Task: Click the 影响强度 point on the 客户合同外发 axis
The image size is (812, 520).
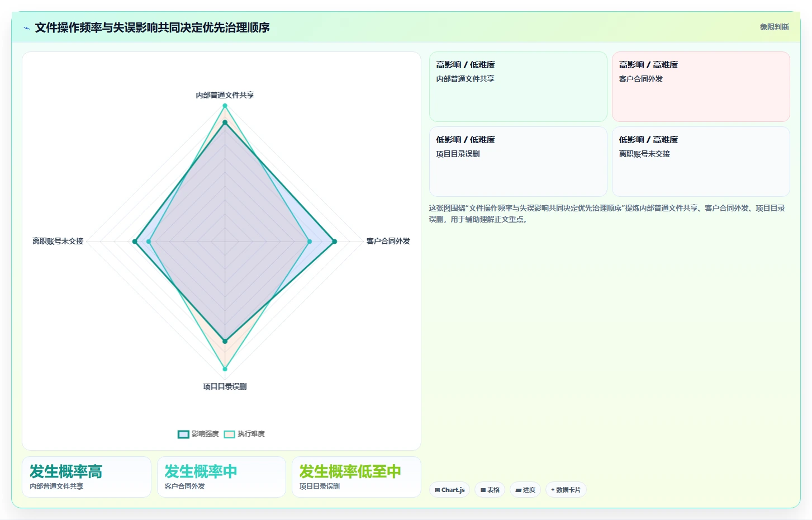Action: (x=335, y=242)
